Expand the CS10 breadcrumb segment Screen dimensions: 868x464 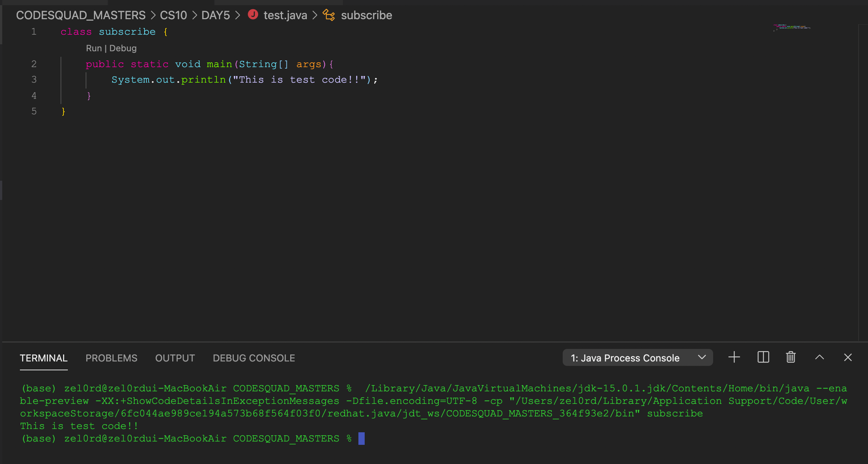pyautogui.click(x=173, y=15)
